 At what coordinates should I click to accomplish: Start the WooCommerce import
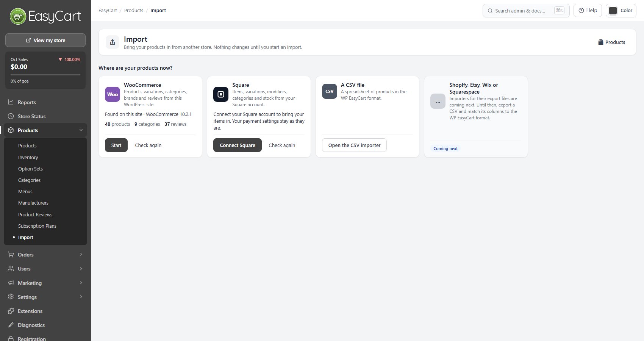click(x=116, y=145)
